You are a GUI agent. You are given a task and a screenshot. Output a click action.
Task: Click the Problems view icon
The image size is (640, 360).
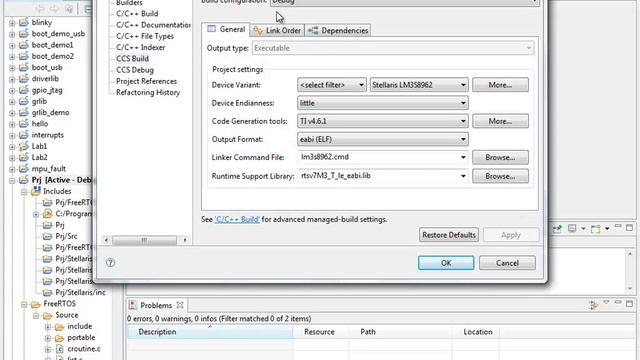point(133,305)
